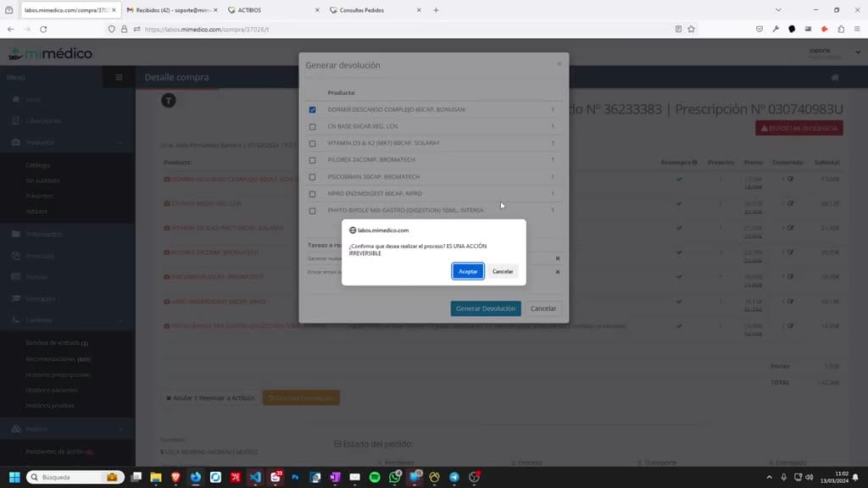Image resolution: width=868 pixels, height=488 pixels.
Task: Click the home icon in the header bar
Action: click(x=835, y=77)
